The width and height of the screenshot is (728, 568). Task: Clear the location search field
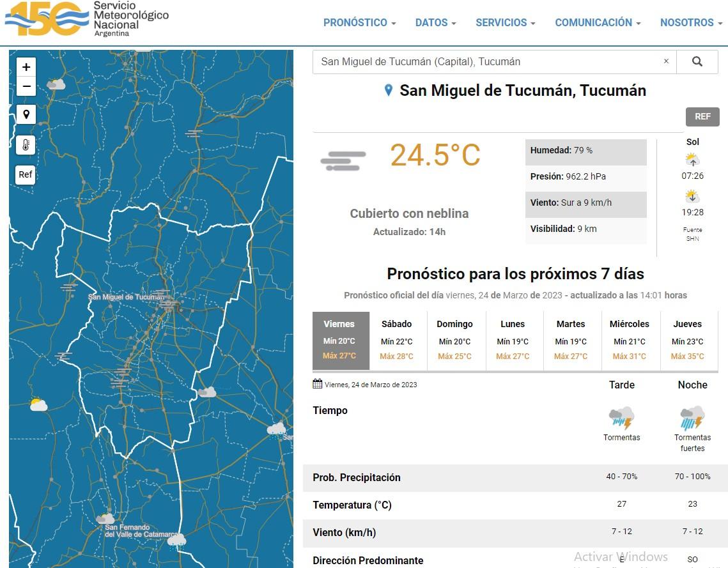[666, 62]
